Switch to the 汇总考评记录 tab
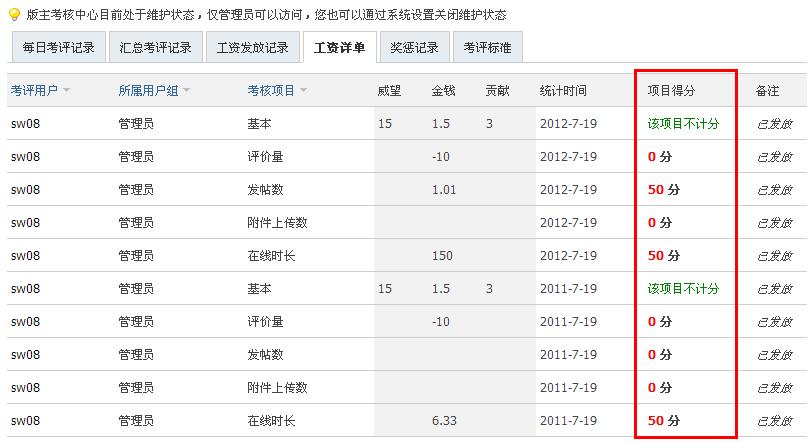The width and height of the screenshot is (808, 443). point(156,47)
